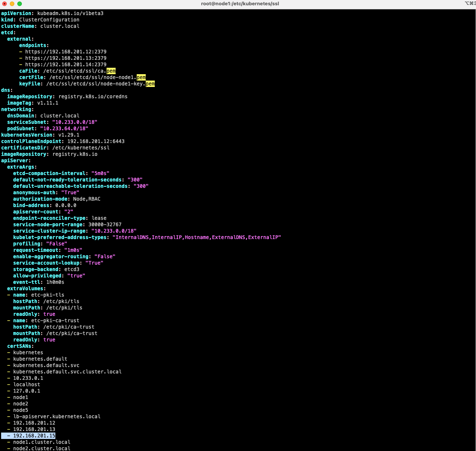
Task: Click the kubelet-preferred-address-types value string
Action: 197,237
